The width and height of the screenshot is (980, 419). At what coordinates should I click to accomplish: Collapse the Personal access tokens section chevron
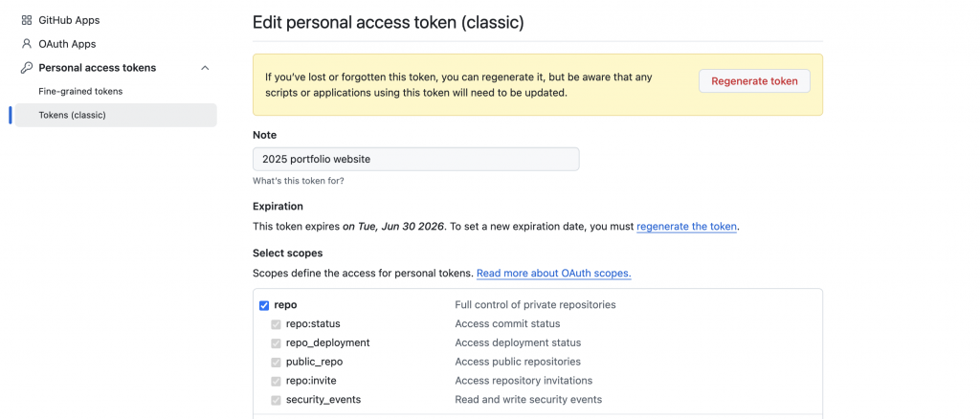click(205, 68)
